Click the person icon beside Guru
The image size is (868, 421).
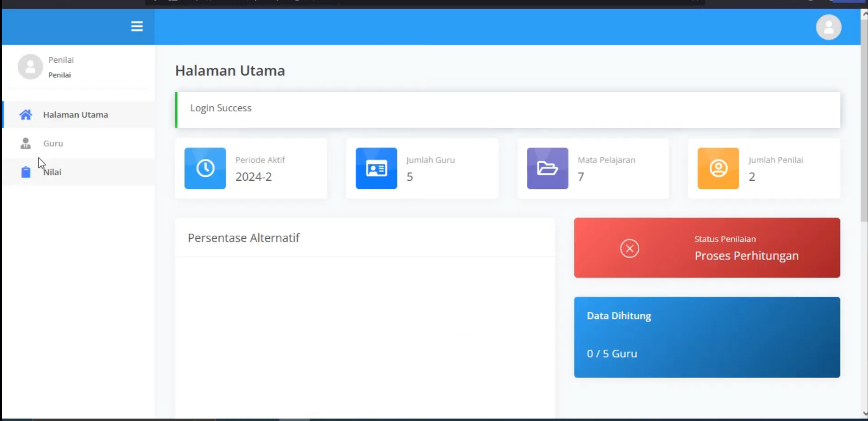point(25,143)
